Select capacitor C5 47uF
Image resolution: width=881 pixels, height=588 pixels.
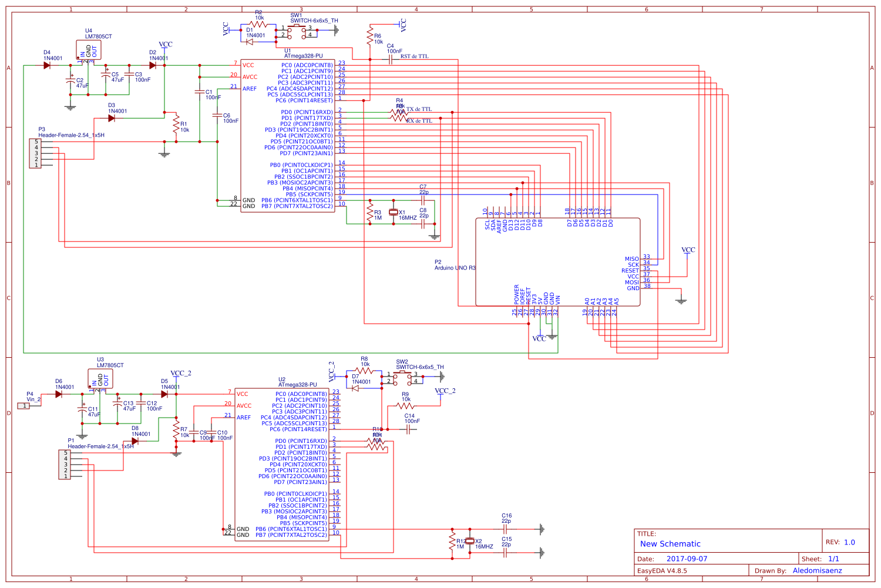tap(106, 75)
